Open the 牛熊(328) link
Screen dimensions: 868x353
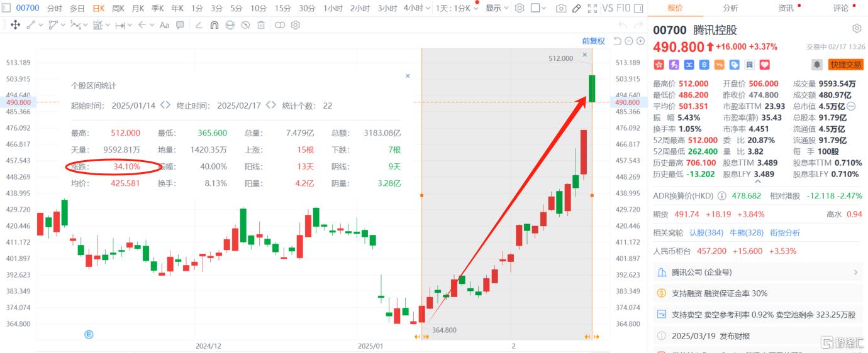(x=747, y=232)
